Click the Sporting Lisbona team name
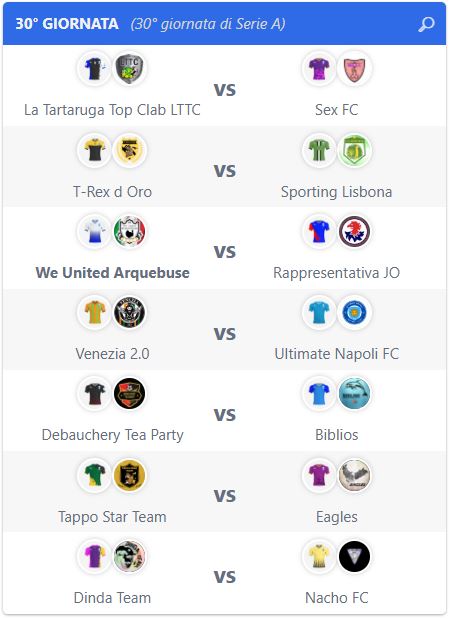The height and width of the screenshot is (619, 452). click(337, 192)
